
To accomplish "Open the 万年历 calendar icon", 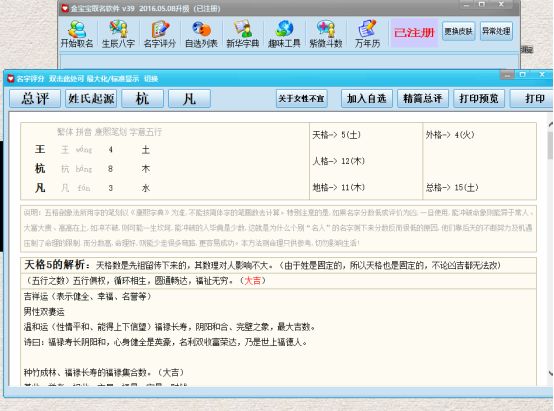I will click(x=367, y=34).
